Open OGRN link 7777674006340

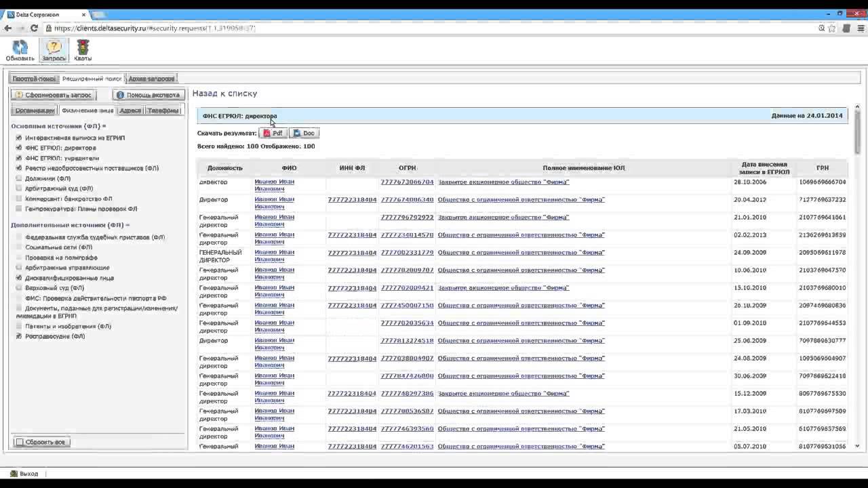[x=407, y=200]
